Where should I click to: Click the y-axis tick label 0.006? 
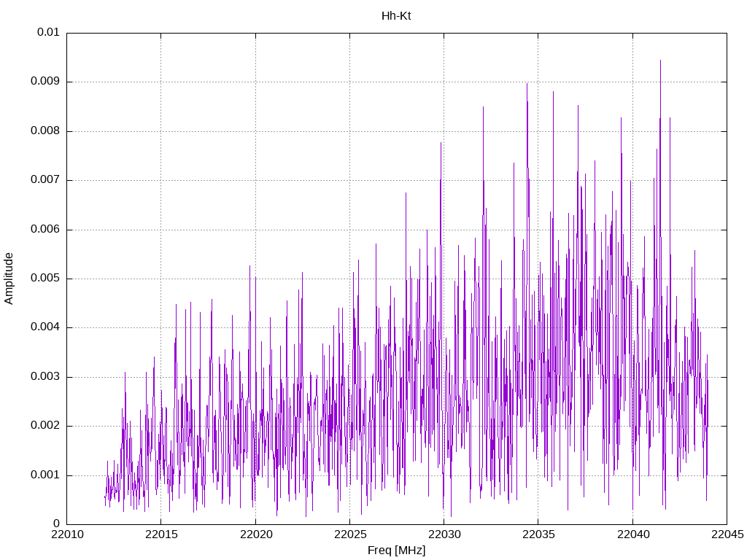[x=44, y=230]
